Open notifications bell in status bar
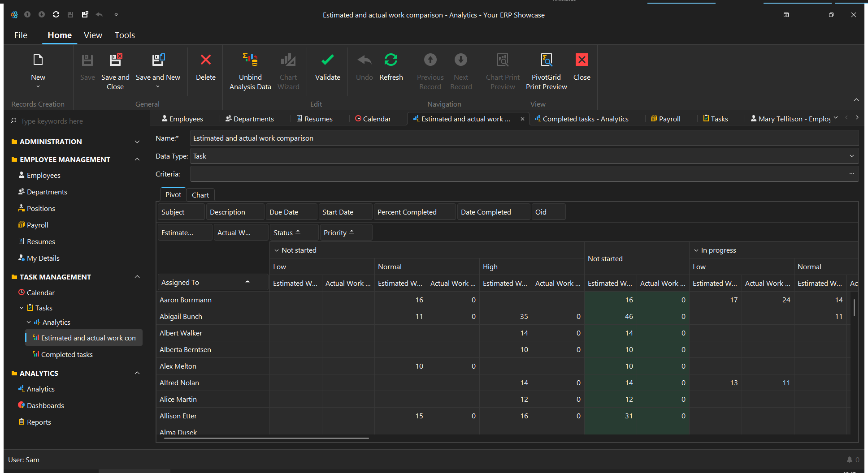This screenshot has height=473, width=868. coord(849,460)
